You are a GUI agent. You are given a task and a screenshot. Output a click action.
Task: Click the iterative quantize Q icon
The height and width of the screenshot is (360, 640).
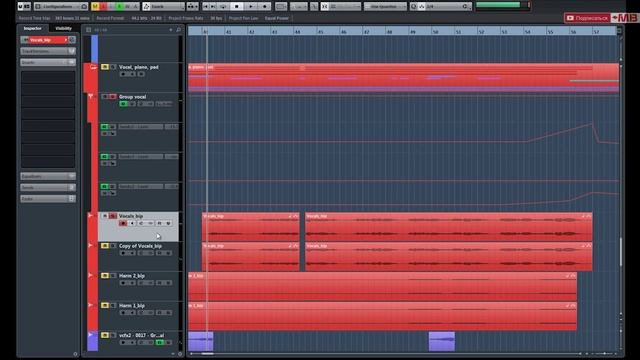click(413, 6)
